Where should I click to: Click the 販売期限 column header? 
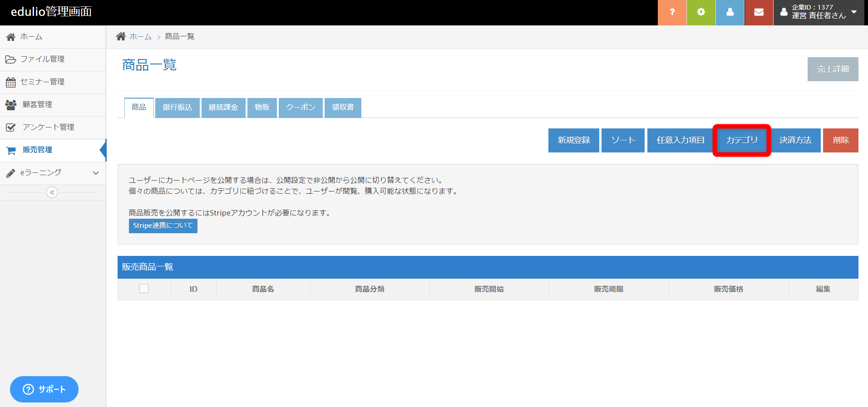click(609, 289)
